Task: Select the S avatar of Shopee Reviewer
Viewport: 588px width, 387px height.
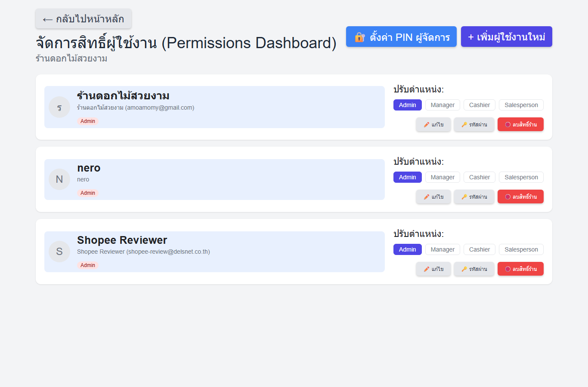Action: (x=59, y=252)
